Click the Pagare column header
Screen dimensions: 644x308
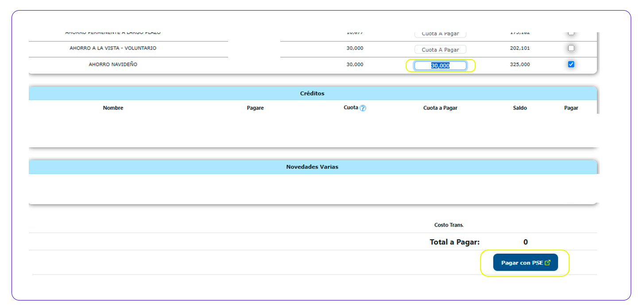pyautogui.click(x=255, y=108)
